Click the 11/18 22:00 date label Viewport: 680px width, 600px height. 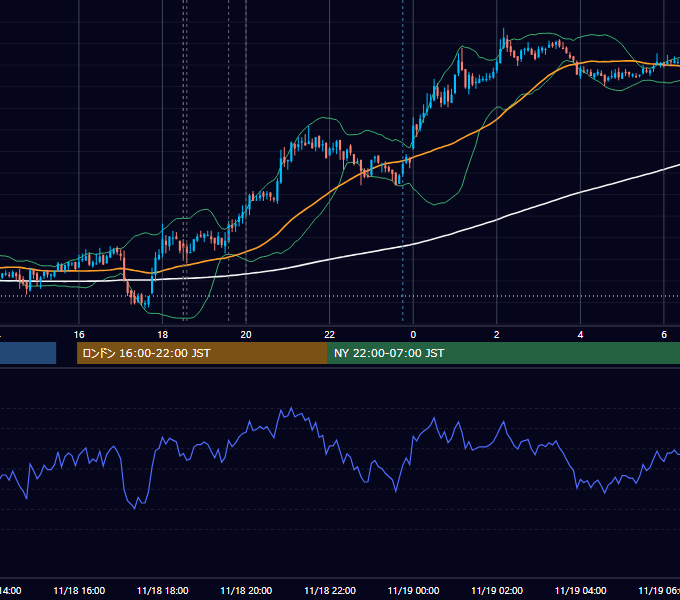point(330,591)
